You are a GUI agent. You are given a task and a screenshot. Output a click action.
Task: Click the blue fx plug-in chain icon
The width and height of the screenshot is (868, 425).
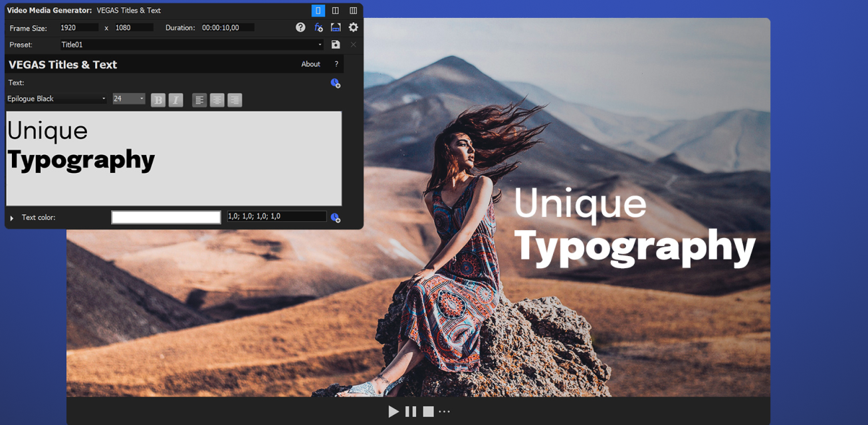point(318,27)
